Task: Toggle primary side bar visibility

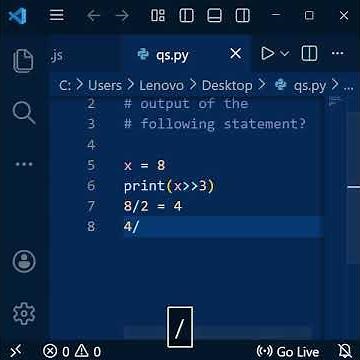Action: (x=186, y=15)
